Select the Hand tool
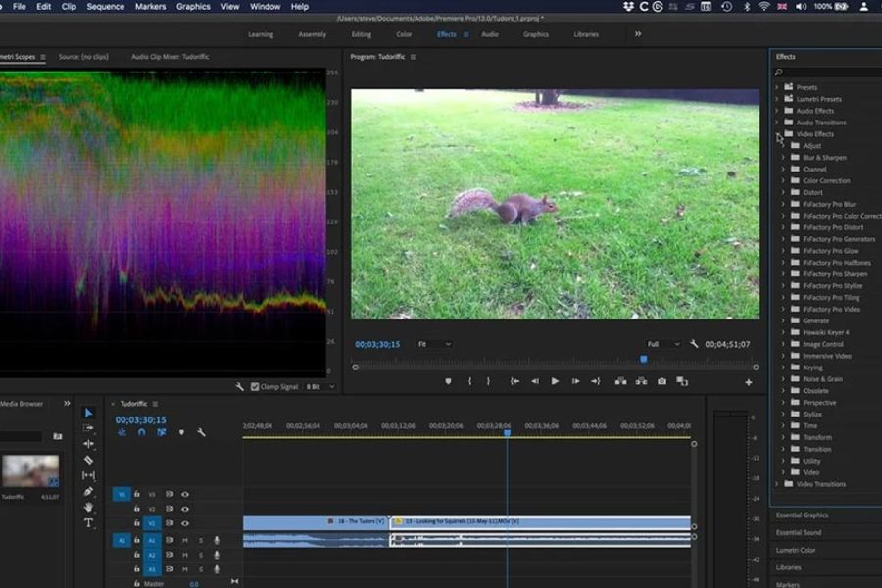The height and width of the screenshot is (588, 882). [x=88, y=507]
